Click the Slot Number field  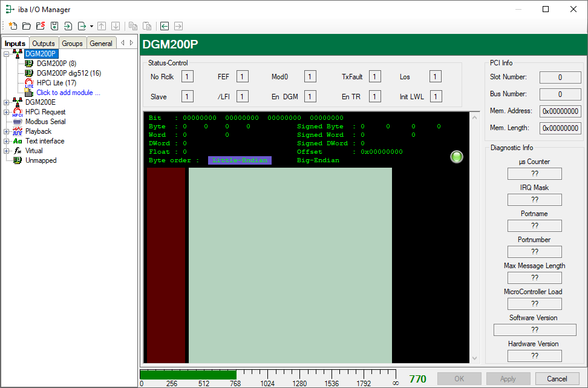tap(560, 77)
